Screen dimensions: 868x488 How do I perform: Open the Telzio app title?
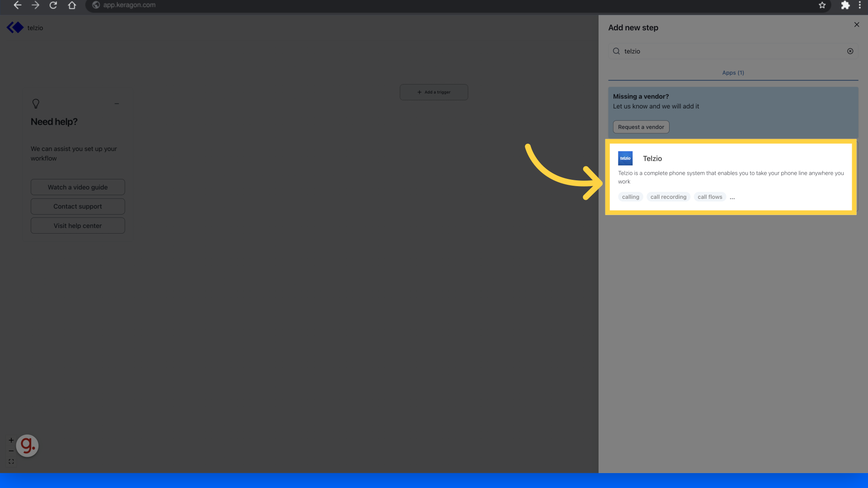click(652, 159)
